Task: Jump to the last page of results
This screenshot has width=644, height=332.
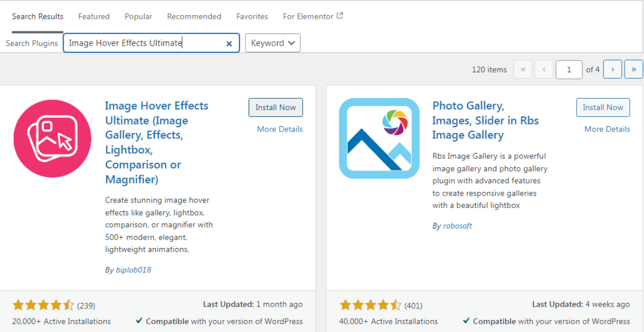Action: (633, 69)
